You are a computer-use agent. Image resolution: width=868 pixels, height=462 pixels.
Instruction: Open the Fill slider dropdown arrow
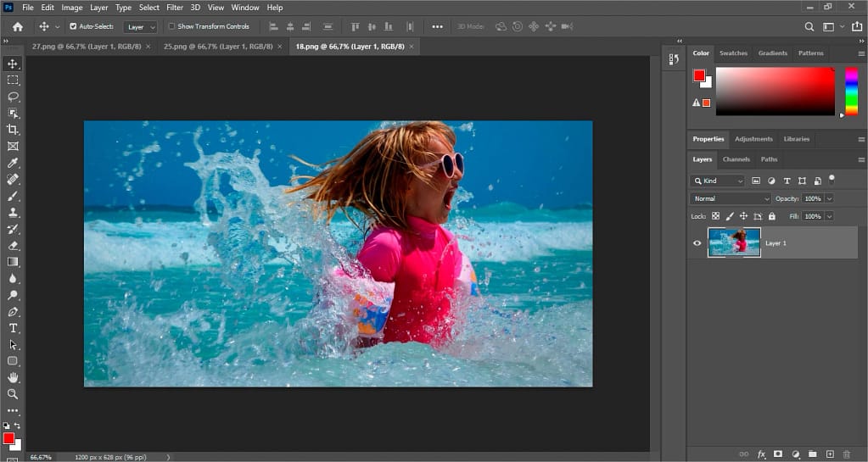coord(829,216)
